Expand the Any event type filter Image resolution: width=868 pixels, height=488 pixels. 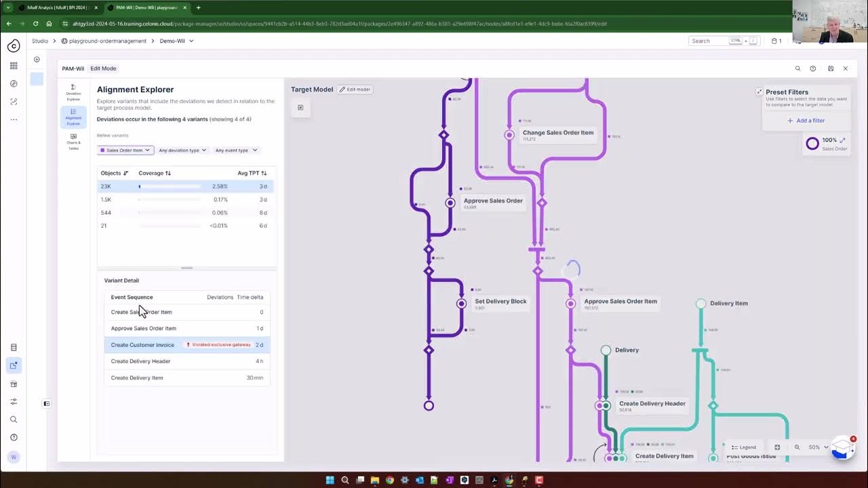pos(236,150)
